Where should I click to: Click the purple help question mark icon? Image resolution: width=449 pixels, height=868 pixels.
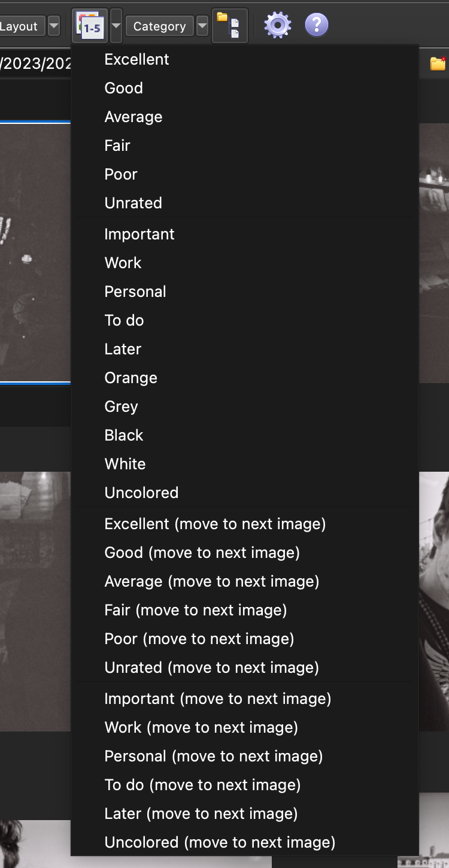(316, 26)
